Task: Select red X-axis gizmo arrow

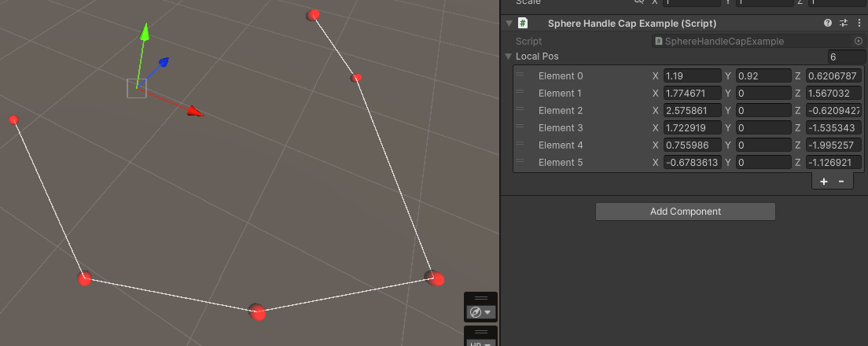Action: (x=195, y=112)
